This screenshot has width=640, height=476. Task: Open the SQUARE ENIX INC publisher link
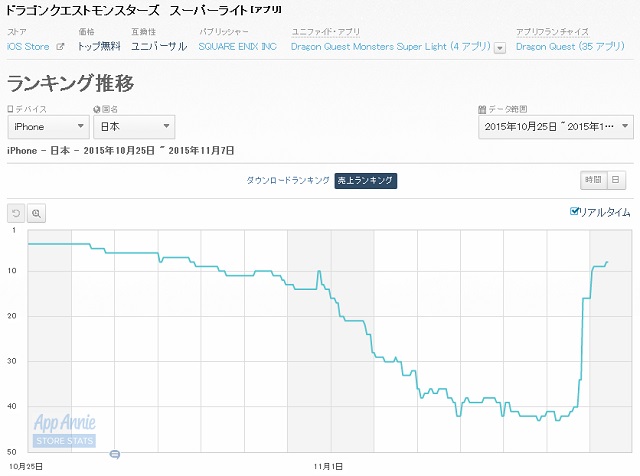(238, 47)
